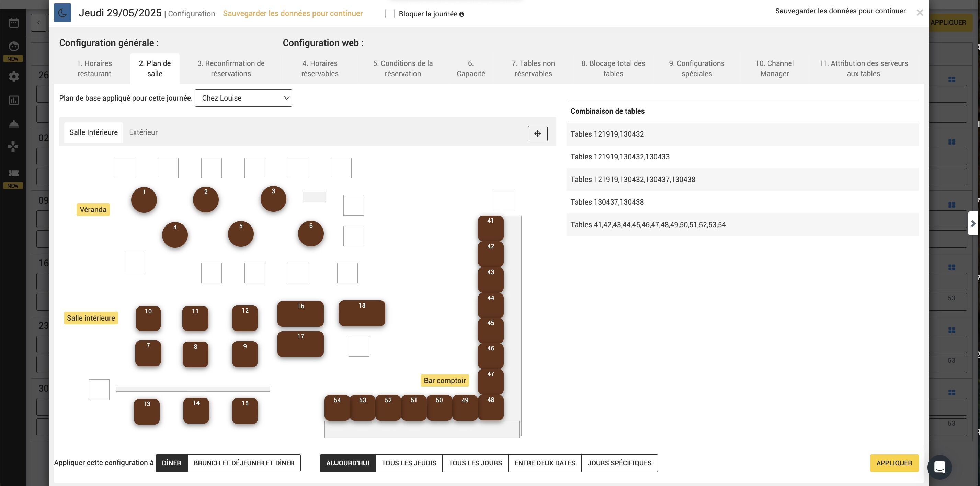Click the ticket icon in sidebar

14,173
